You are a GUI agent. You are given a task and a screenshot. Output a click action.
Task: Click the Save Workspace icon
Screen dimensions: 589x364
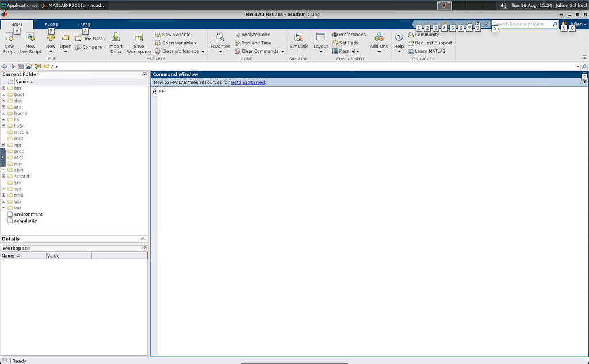tap(139, 37)
